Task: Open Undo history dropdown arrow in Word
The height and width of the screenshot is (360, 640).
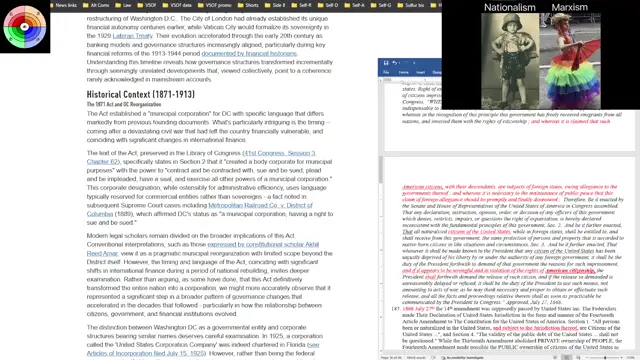Action: pos(399,63)
